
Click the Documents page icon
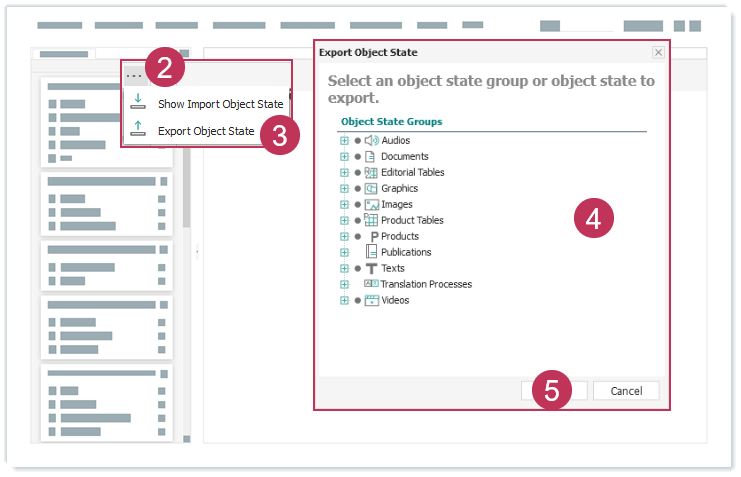click(370, 156)
